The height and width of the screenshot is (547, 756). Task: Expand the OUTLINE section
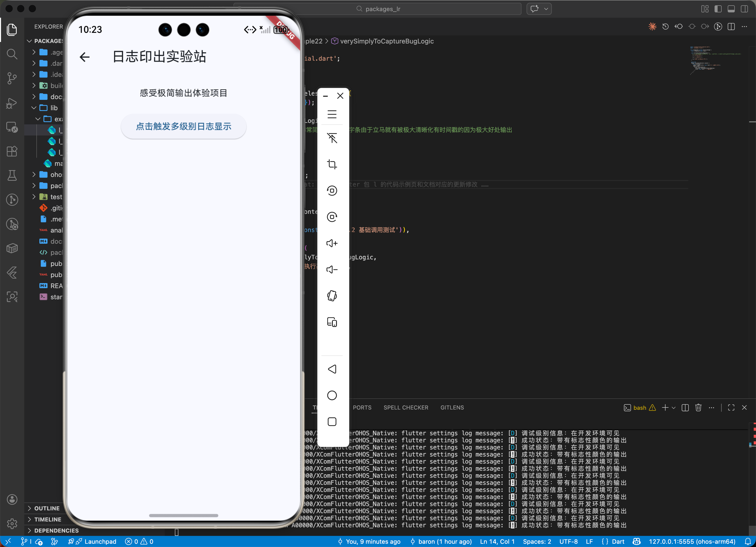[x=47, y=508]
